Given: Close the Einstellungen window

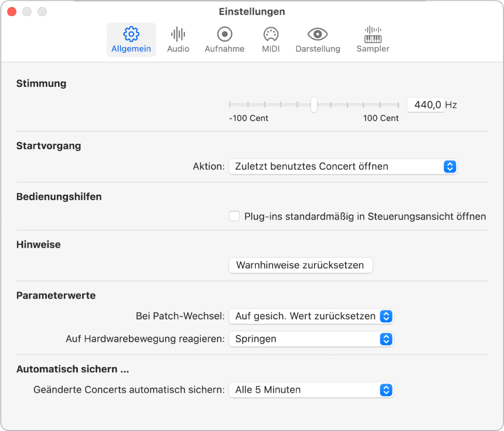Looking at the screenshot, I should pos(11,11).
